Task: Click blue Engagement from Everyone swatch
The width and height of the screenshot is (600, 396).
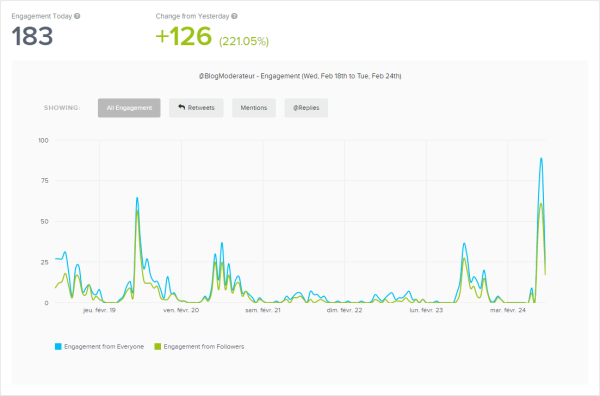Action: coord(58,347)
